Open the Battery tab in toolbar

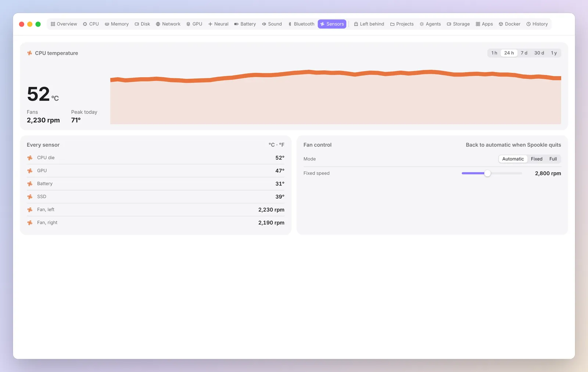tap(245, 24)
